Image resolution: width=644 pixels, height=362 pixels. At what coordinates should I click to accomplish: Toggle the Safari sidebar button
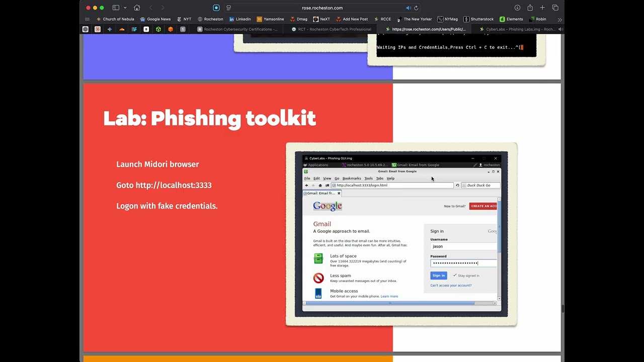pos(116,8)
